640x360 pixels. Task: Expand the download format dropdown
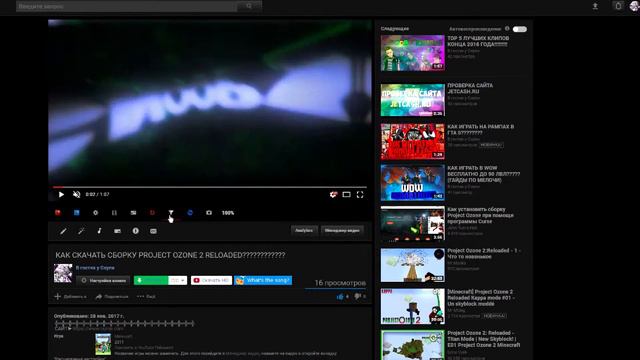click(178, 280)
